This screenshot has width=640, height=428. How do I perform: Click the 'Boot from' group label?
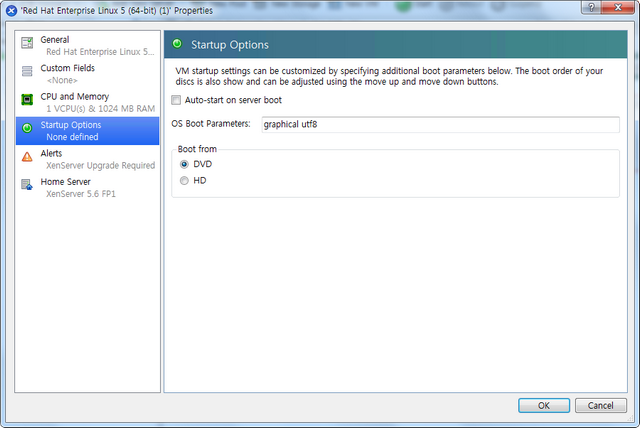coord(197,149)
